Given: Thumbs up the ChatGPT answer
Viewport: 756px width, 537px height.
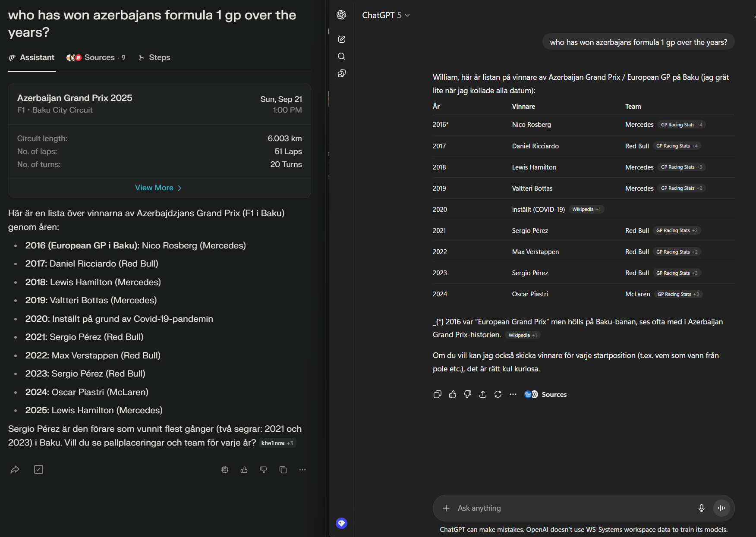Looking at the screenshot, I should 453,394.
